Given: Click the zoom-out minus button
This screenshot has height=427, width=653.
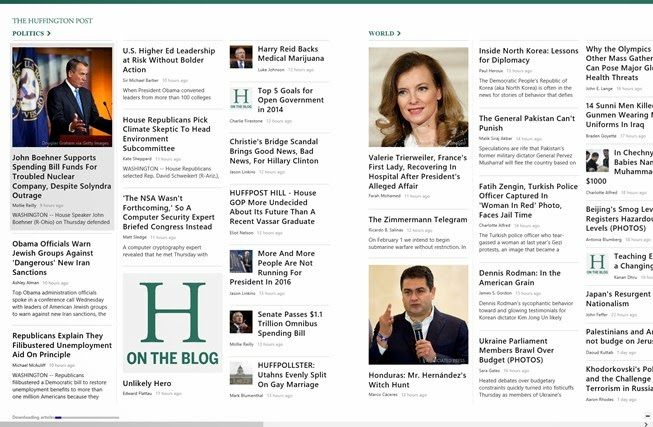Looking at the screenshot, I should 648,415.
